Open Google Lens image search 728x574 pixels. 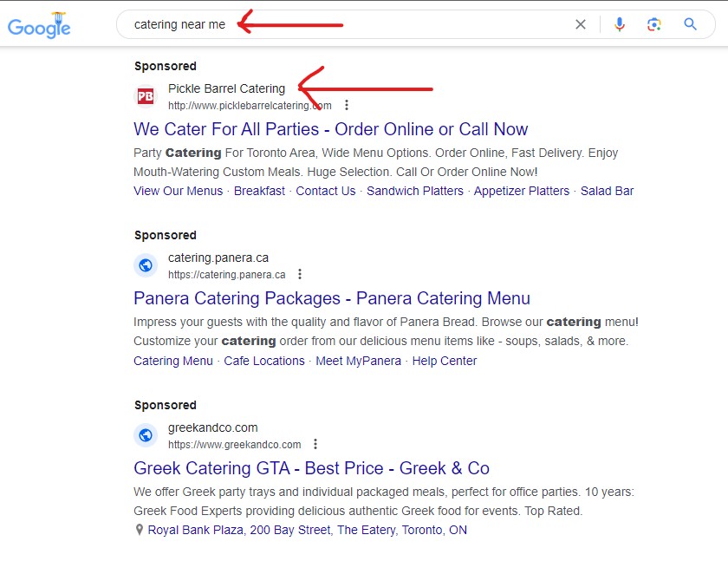654,25
